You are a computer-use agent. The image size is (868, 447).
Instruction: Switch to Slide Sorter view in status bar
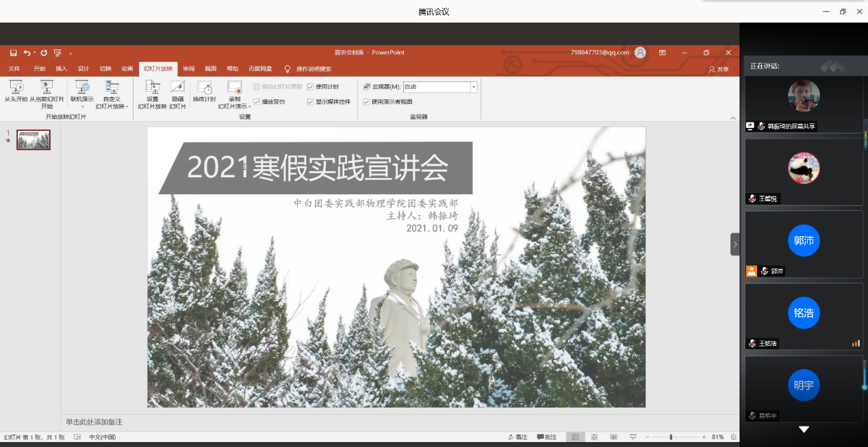coord(594,437)
